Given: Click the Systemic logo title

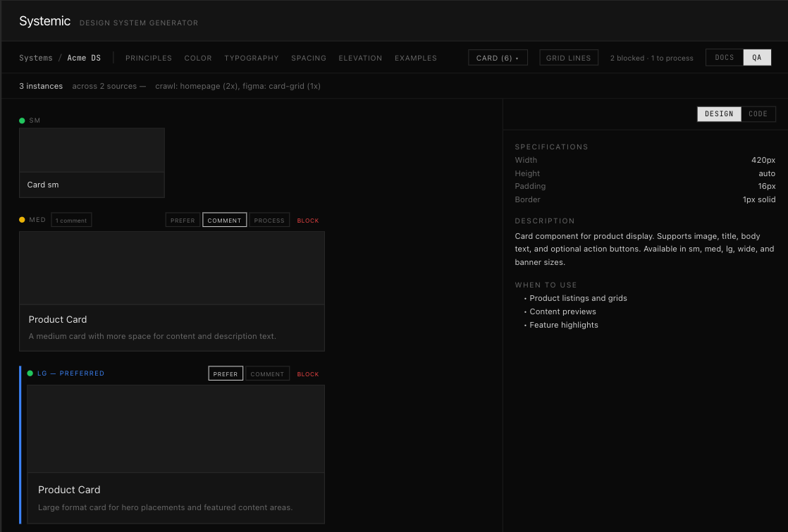Looking at the screenshot, I should (44, 21).
